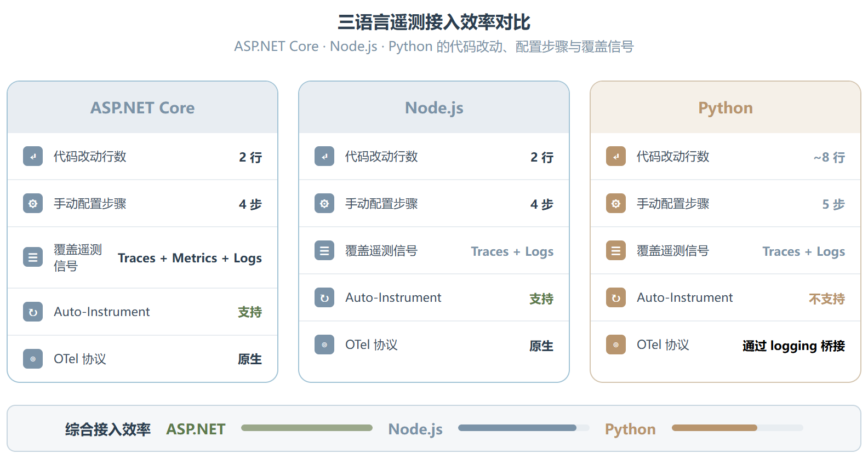Click the OTel protocol icon in Node.js card
The width and height of the screenshot is (868, 459).
[324, 345]
